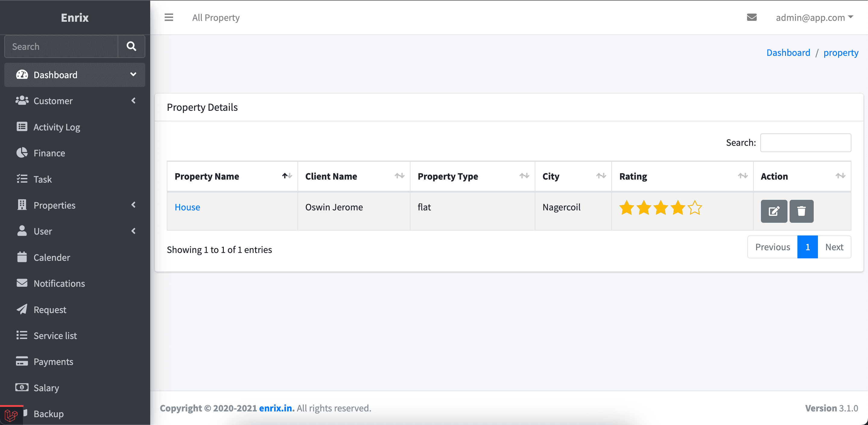This screenshot has height=425, width=868.
Task: Click the Dashboard breadcrumb link
Action: pyautogui.click(x=788, y=53)
